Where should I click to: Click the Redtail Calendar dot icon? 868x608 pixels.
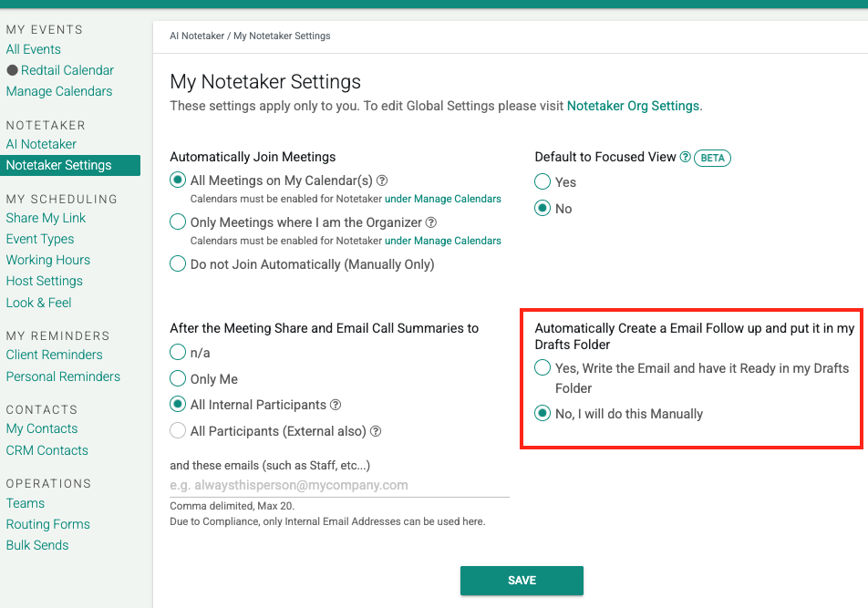click(x=12, y=70)
